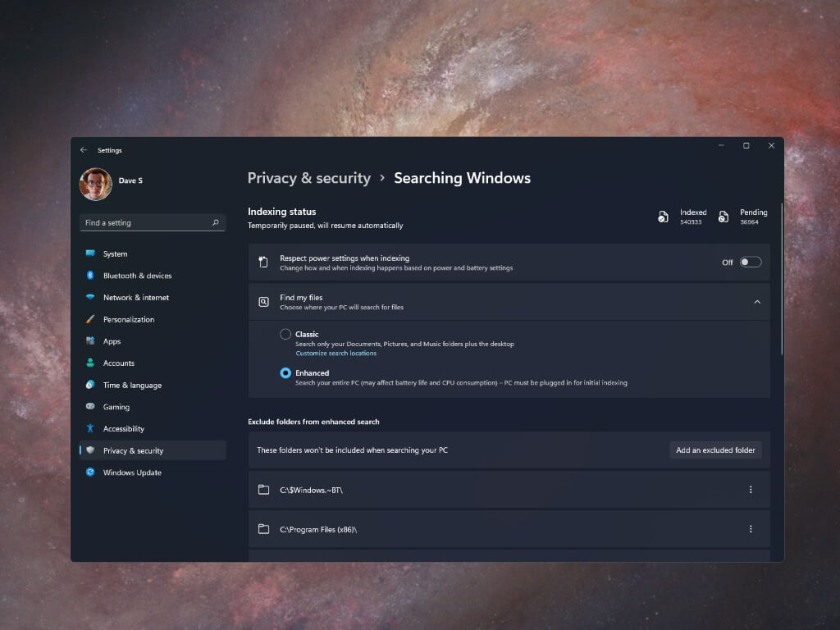Open options for C:\$Windows.~BT\ folder
This screenshot has height=630, width=840.
[x=751, y=490]
